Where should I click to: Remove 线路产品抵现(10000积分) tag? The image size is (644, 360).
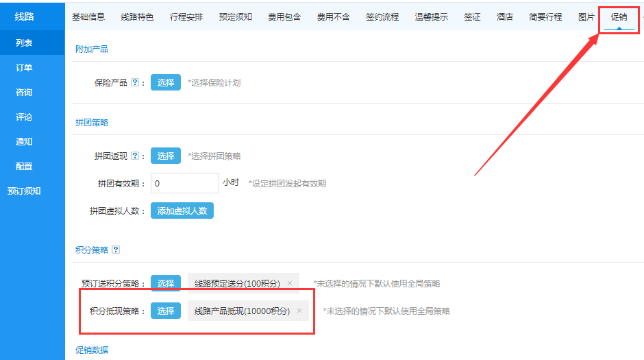point(299,311)
